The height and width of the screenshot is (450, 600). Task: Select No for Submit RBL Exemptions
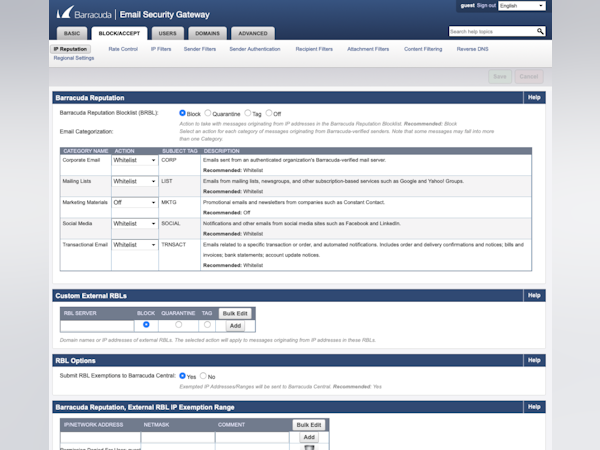tap(203, 376)
